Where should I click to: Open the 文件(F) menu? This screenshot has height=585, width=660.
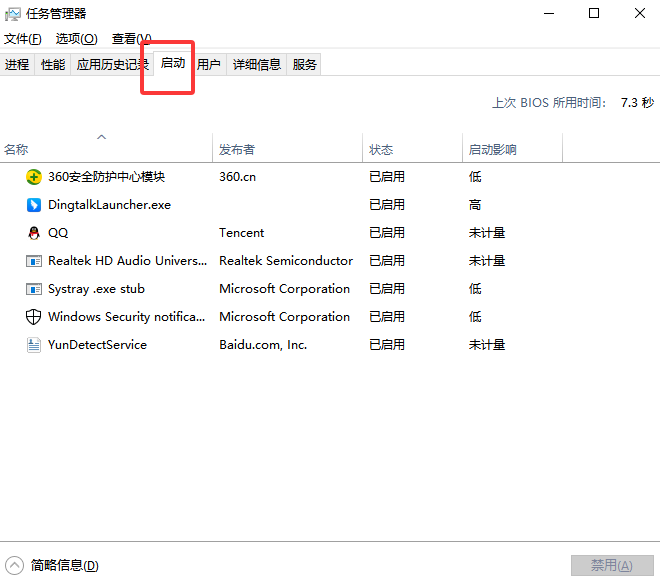(23, 39)
